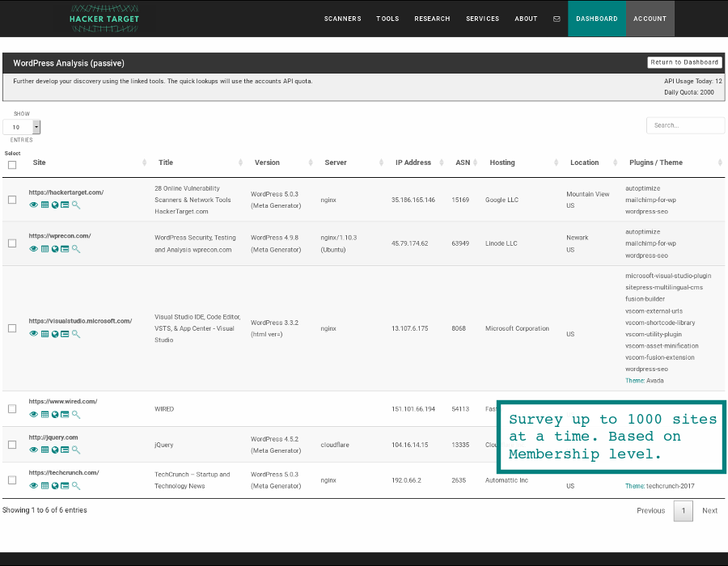Click the table grid icon under wprecon.com

[44, 249]
